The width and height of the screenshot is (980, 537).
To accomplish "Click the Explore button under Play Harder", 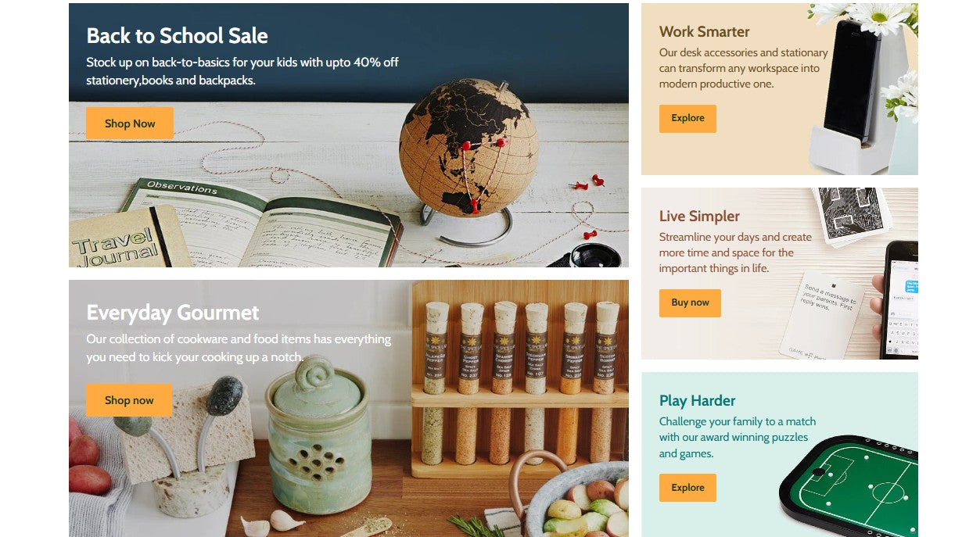I will 687,488.
